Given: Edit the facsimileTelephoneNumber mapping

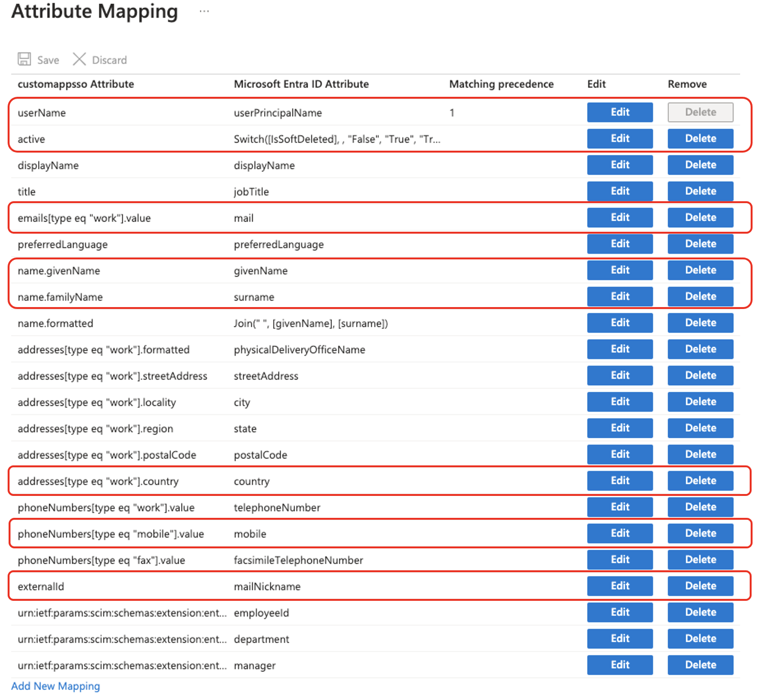Looking at the screenshot, I should point(619,559).
